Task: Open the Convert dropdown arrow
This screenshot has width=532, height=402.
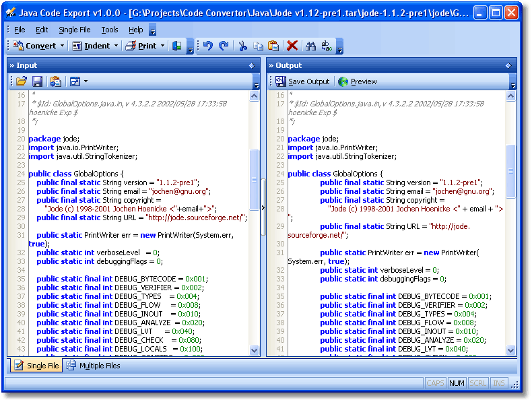Action: point(63,46)
